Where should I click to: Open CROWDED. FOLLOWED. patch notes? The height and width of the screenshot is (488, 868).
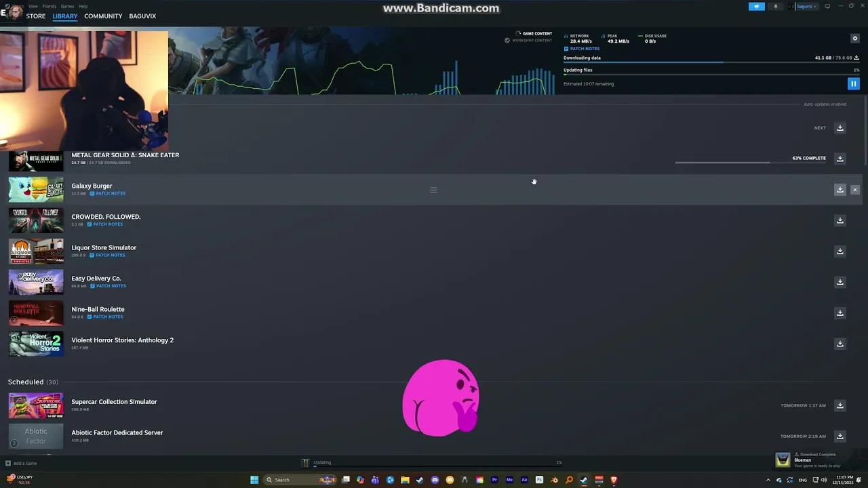[105, 224]
